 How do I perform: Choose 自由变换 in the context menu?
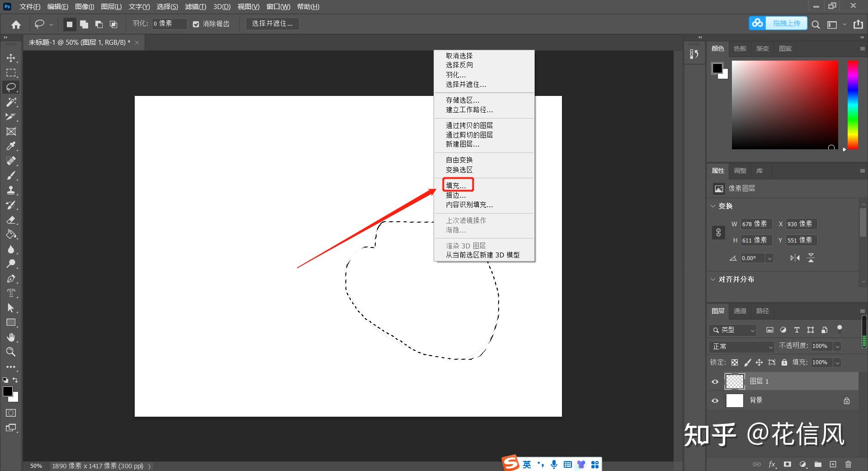click(x=459, y=160)
